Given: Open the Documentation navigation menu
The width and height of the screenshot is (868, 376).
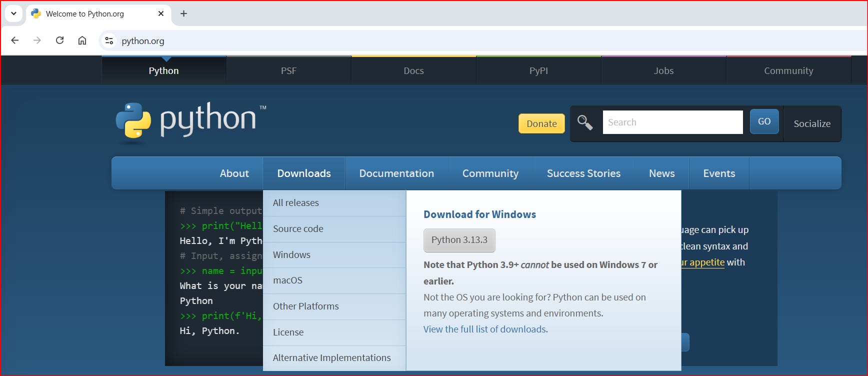Looking at the screenshot, I should click(396, 173).
